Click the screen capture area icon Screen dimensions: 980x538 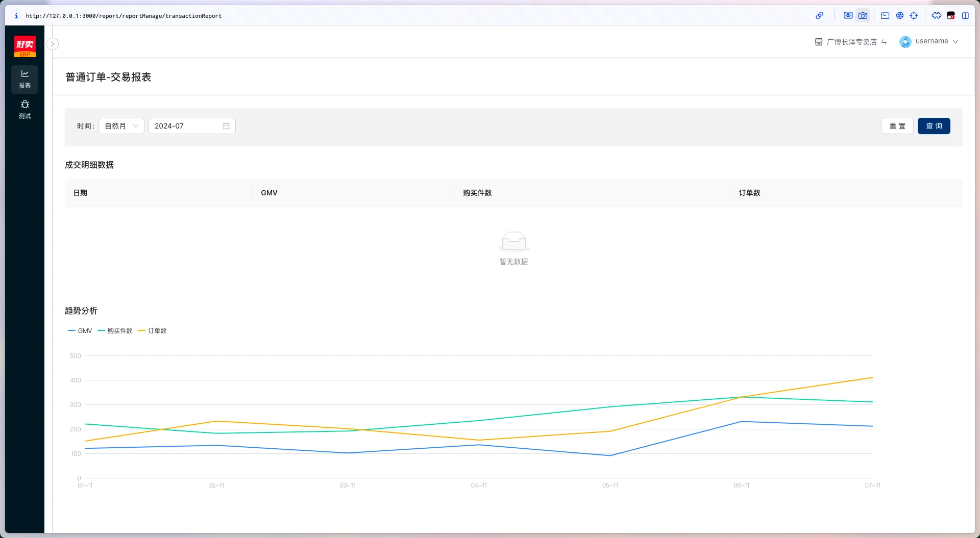[848, 16]
